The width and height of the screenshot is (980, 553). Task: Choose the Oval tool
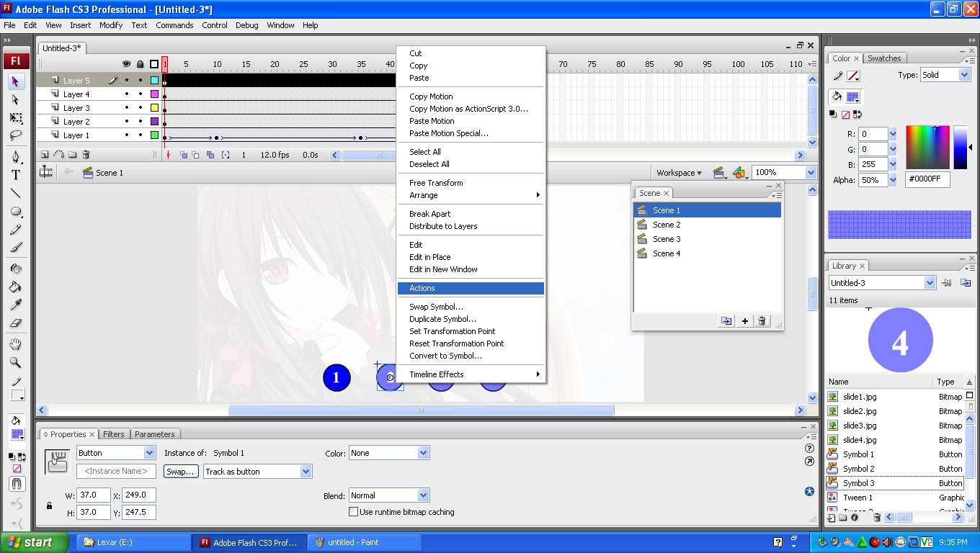pyautogui.click(x=15, y=212)
